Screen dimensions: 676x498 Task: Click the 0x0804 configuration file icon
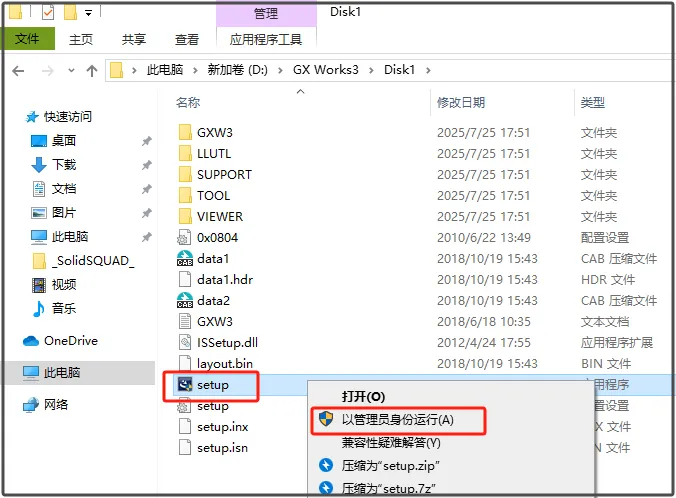point(185,238)
